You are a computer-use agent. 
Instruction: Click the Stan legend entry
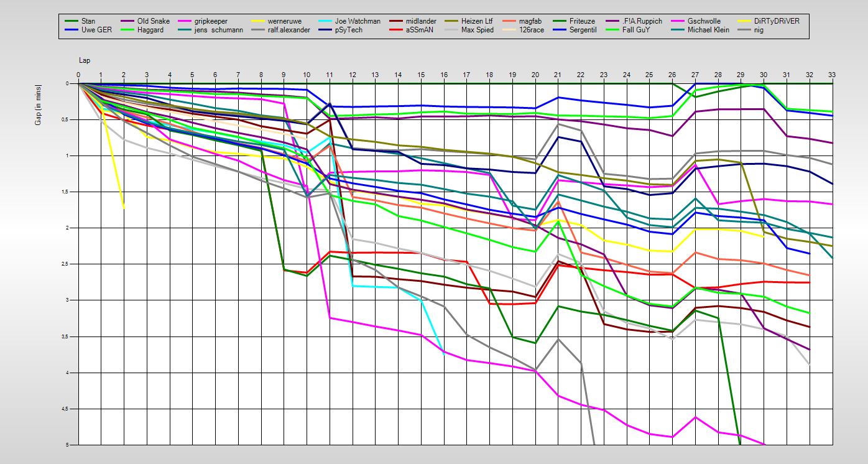click(90, 21)
